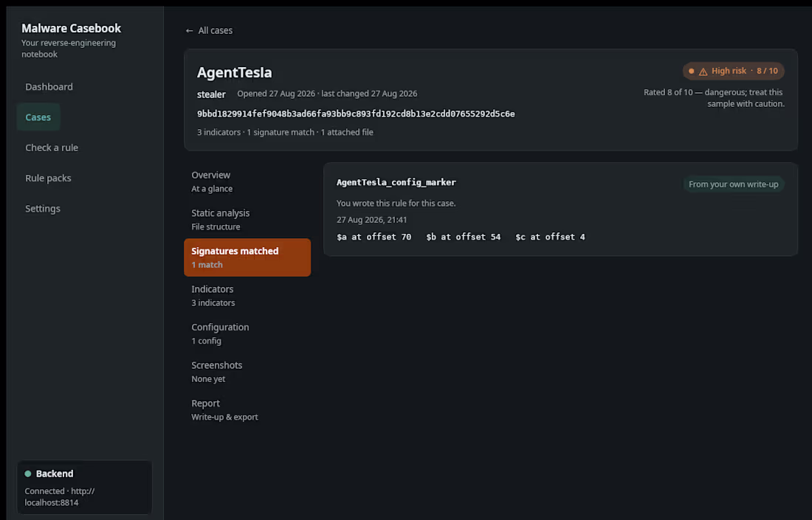The height and width of the screenshot is (520, 812).
Task: Click the High risk 8 / 10 badge
Action: [x=733, y=71]
